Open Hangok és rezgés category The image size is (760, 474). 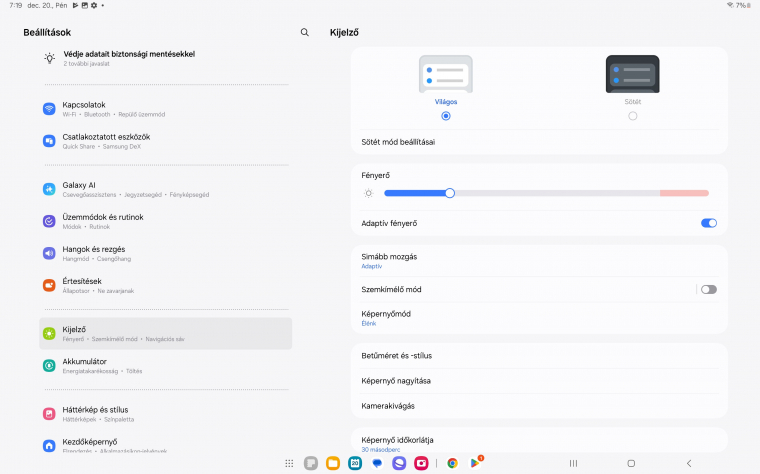(x=165, y=253)
